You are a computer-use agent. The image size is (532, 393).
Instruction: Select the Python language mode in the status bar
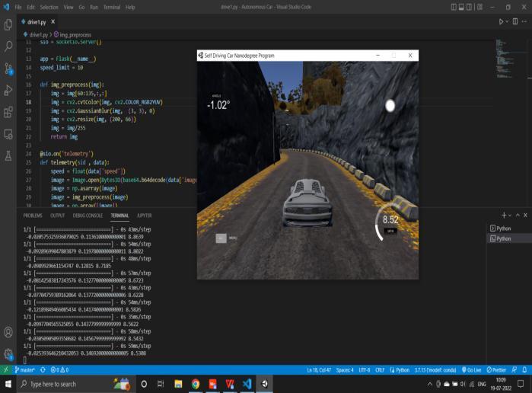click(x=400, y=370)
